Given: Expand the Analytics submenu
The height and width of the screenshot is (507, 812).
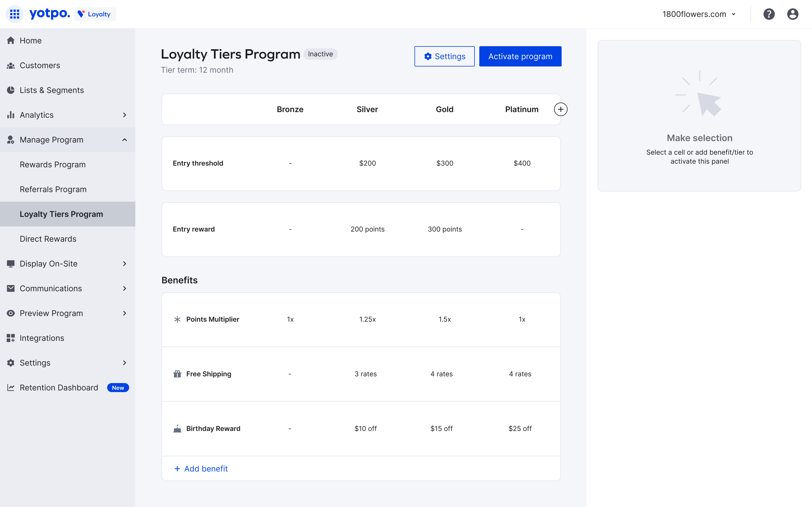Looking at the screenshot, I should point(125,115).
